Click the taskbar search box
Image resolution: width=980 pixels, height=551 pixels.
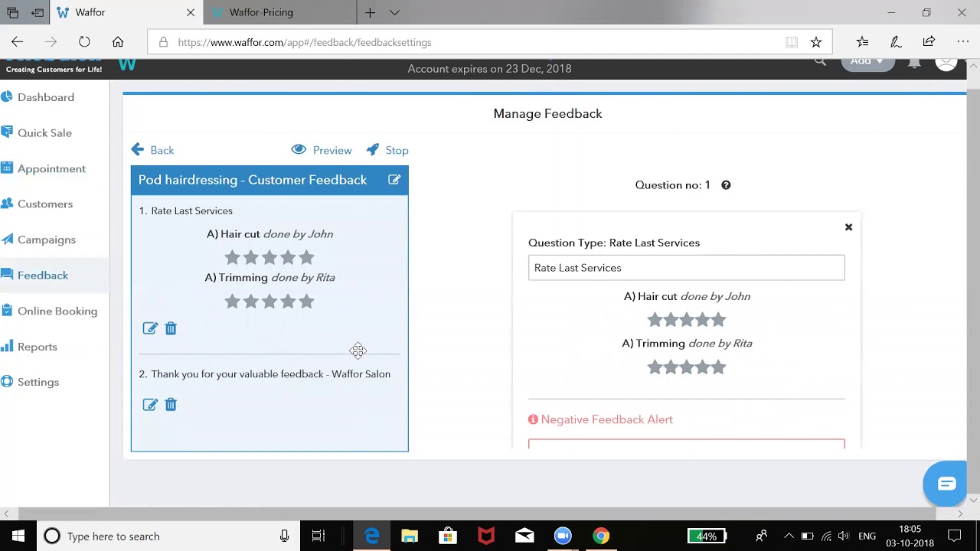point(167,536)
